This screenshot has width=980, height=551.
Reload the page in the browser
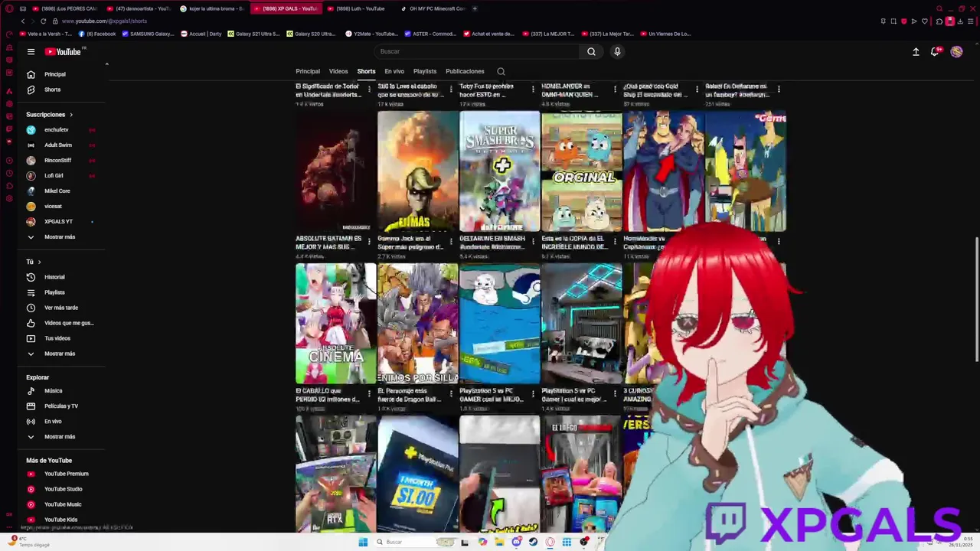tap(43, 21)
